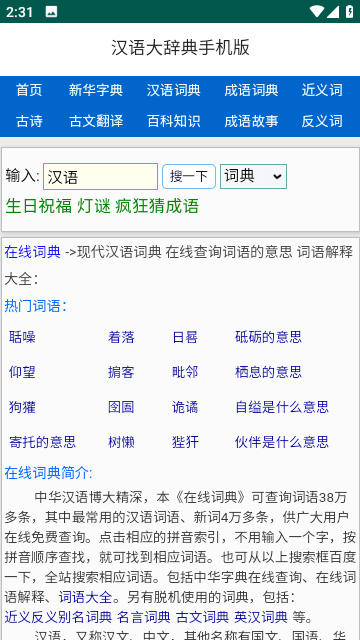
Task: Open the 生日祝福 green link
Action: [x=39, y=206]
